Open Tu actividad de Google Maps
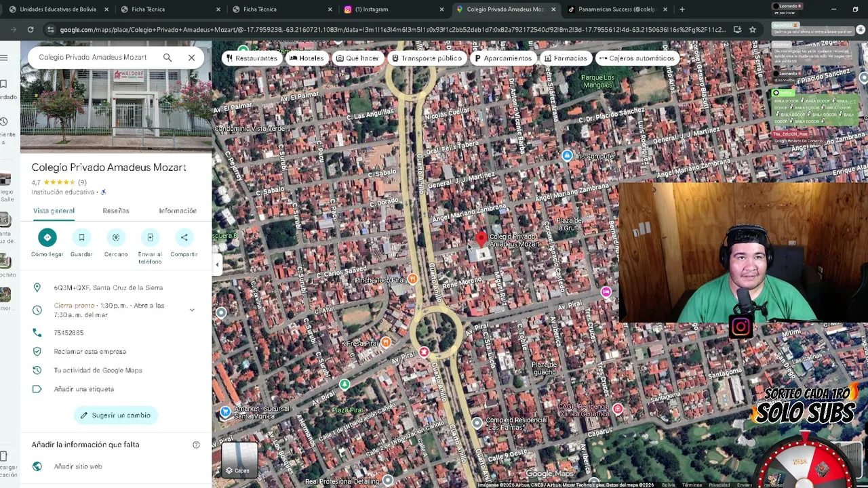Screen dimensions: 868x488 pos(98,370)
